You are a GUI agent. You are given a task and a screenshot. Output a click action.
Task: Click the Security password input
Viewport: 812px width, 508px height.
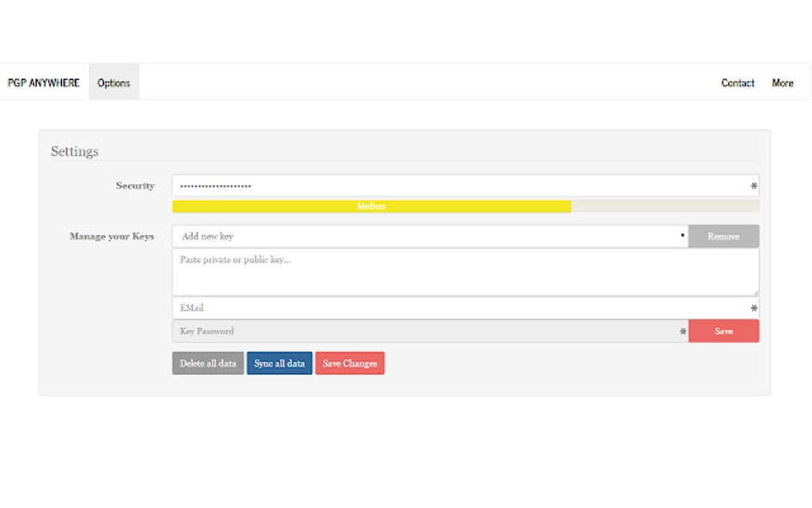398,186
